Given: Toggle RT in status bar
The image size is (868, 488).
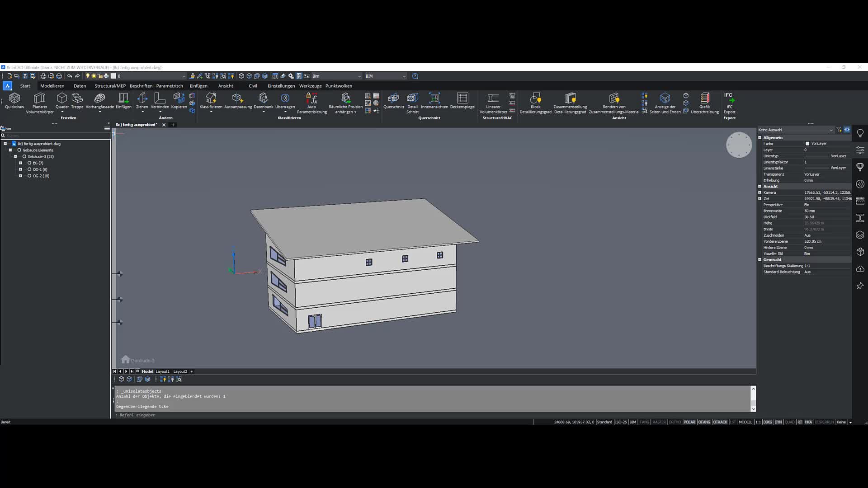Looking at the screenshot, I should click(800, 422).
